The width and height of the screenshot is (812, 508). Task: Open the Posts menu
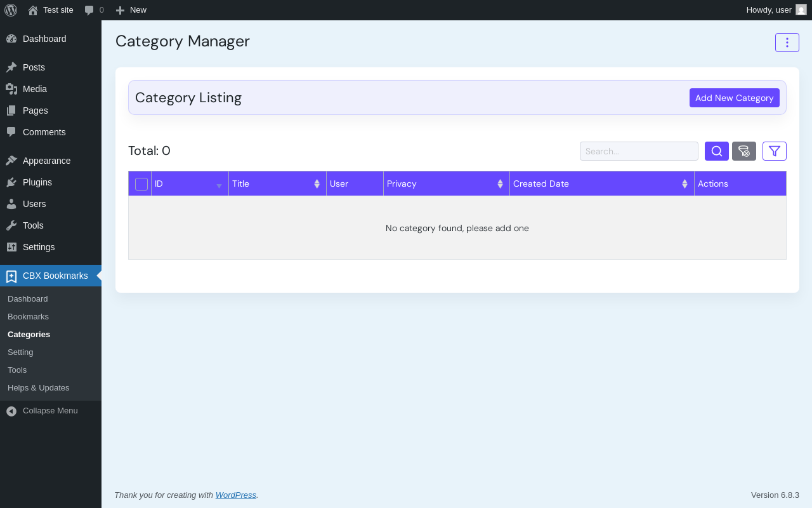tap(51, 67)
